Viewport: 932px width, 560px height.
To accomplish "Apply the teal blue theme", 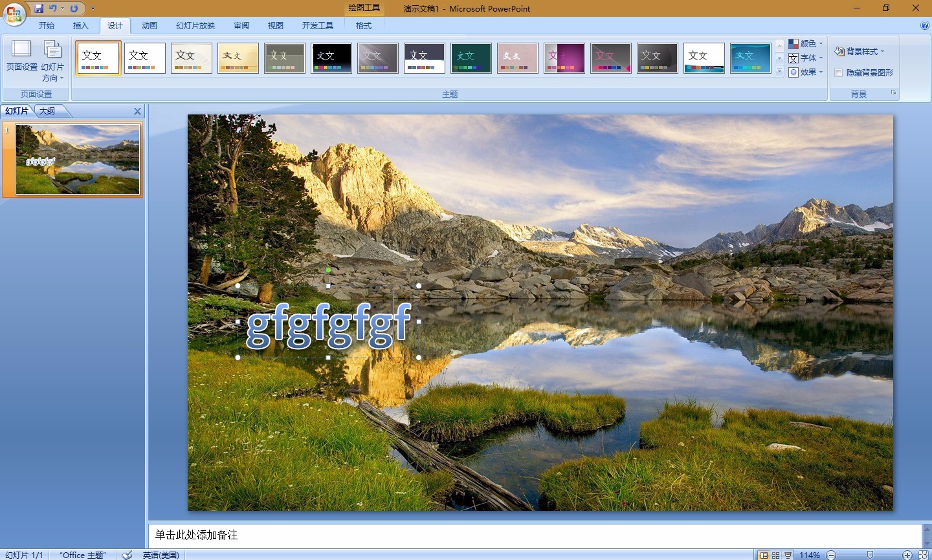I will point(751,58).
